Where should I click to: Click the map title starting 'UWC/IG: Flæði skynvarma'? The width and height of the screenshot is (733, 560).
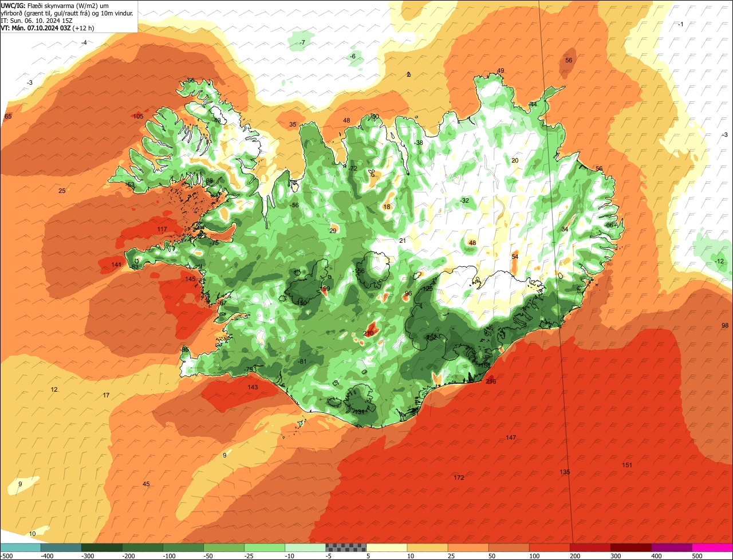[x=68, y=9]
